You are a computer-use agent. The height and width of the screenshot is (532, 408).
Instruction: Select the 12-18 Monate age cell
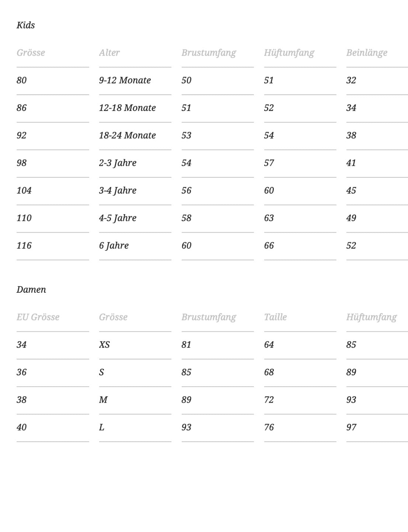(x=128, y=108)
